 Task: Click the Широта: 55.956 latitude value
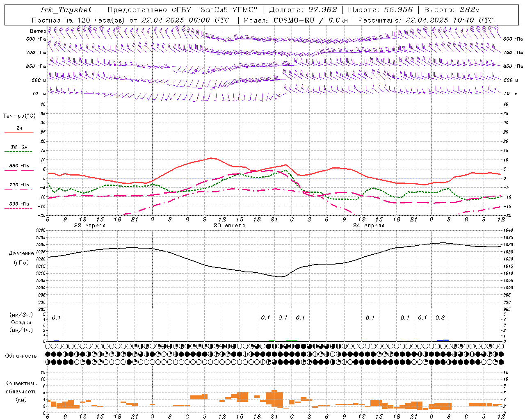pos(380,10)
